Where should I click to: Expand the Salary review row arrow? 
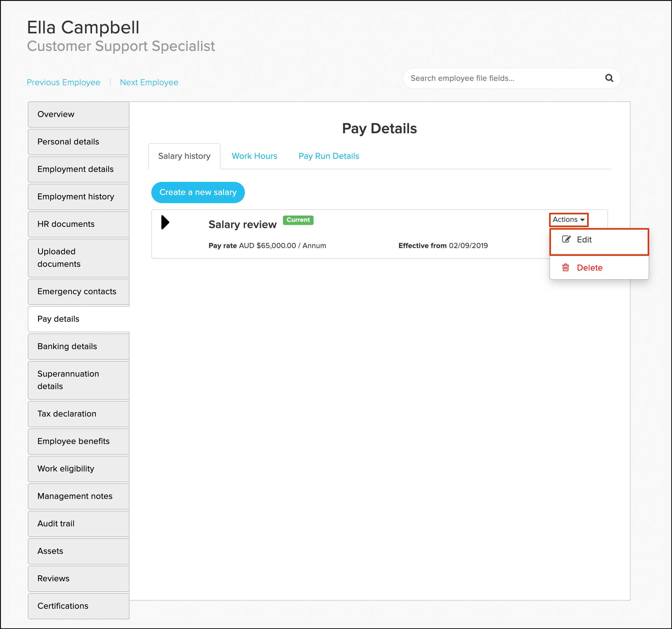[165, 222]
